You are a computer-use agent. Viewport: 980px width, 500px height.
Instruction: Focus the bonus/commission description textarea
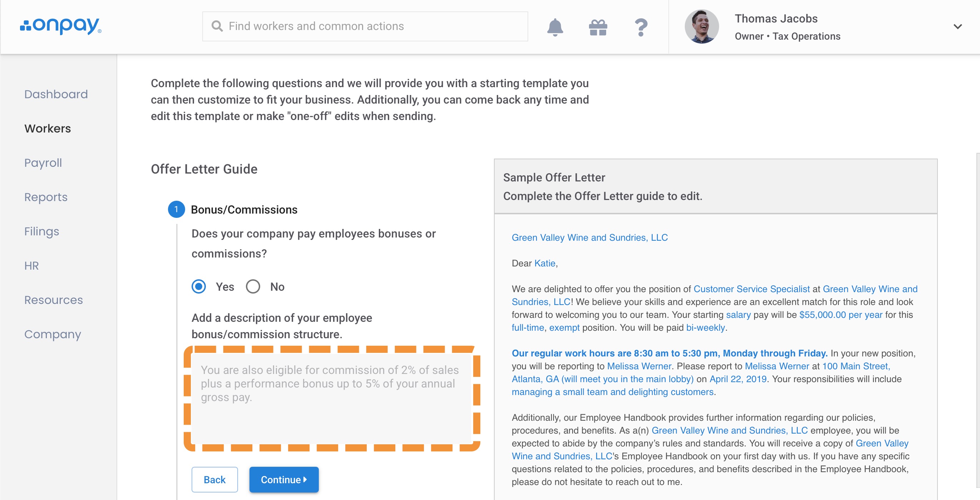click(331, 399)
